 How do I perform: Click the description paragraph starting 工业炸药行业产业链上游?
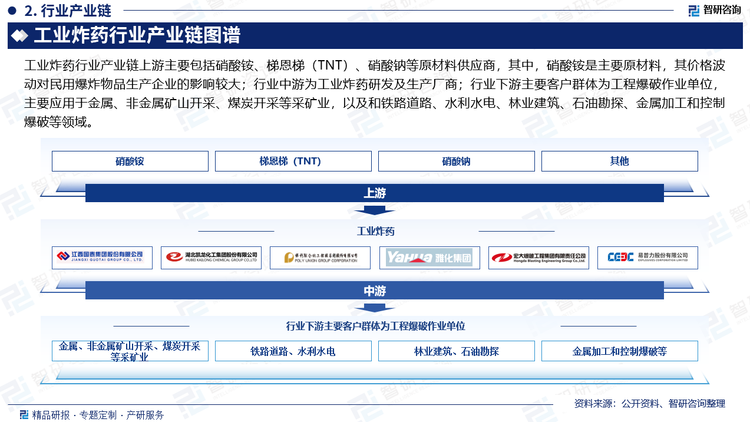pyautogui.click(x=375, y=93)
